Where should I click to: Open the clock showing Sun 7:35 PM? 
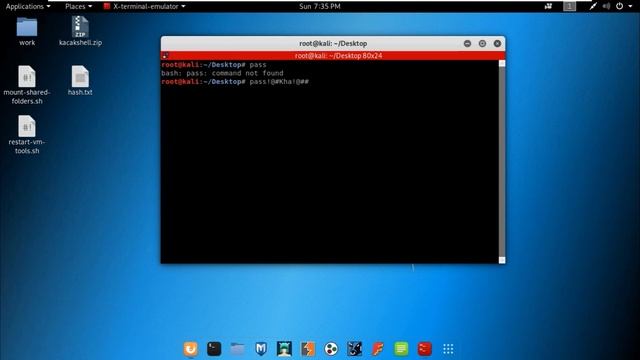point(320,6)
